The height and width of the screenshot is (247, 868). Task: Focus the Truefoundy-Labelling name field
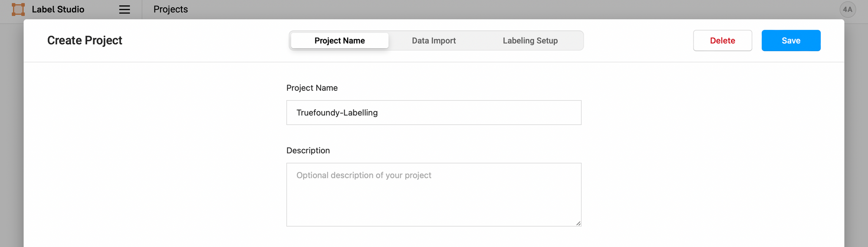[x=434, y=113]
